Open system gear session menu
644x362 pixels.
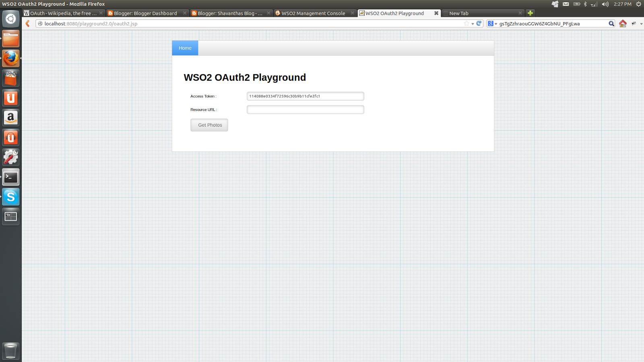coord(638,4)
